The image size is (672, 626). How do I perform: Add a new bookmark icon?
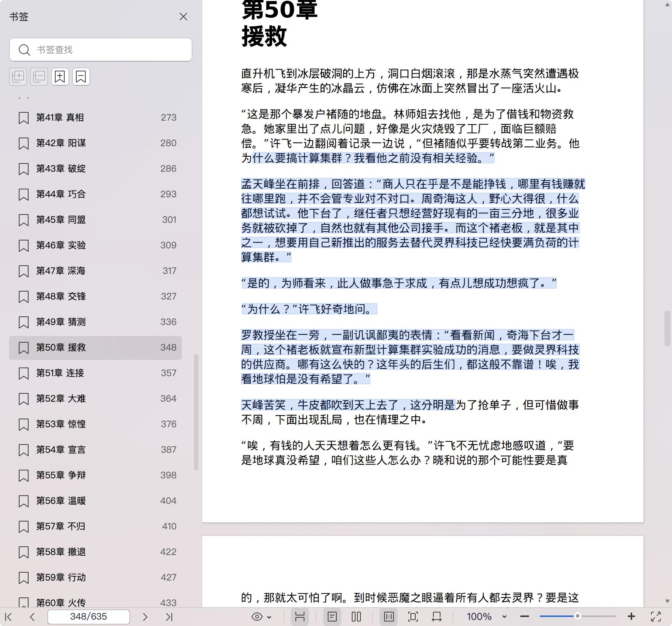[60, 77]
